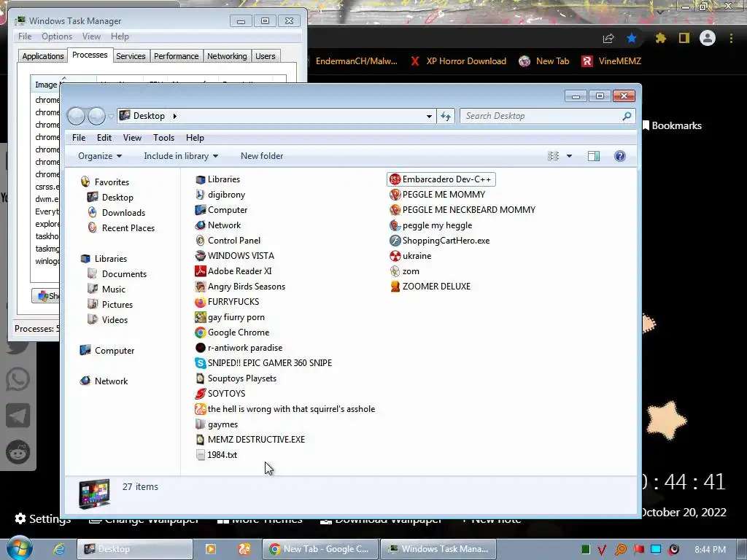The width and height of the screenshot is (747, 560).
Task: Select Videos under Libraries sidebar
Action: (115, 320)
